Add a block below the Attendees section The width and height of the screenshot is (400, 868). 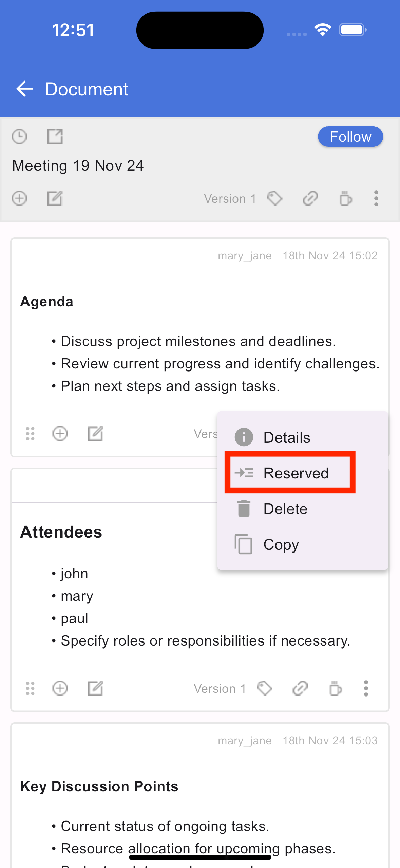coord(60,688)
